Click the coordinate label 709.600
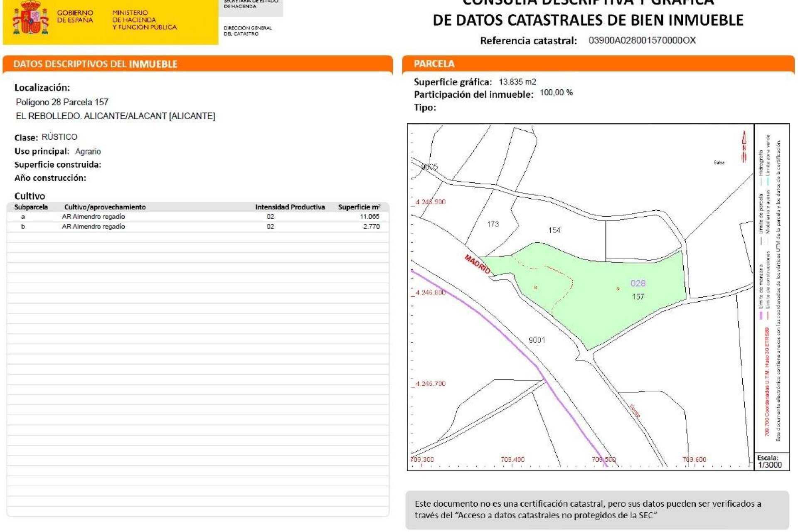The height and width of the screenshot is (532, 798). point(694,459)
